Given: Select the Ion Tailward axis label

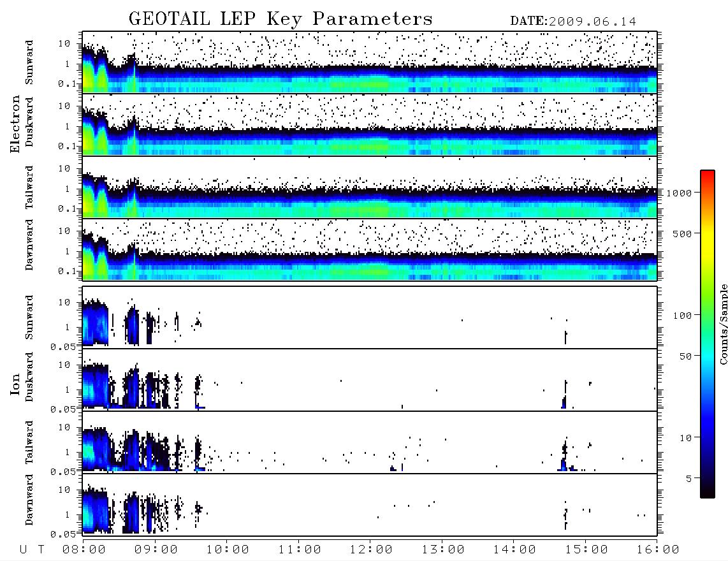Looking at the screenshot, I should click(x=29, y=442).
